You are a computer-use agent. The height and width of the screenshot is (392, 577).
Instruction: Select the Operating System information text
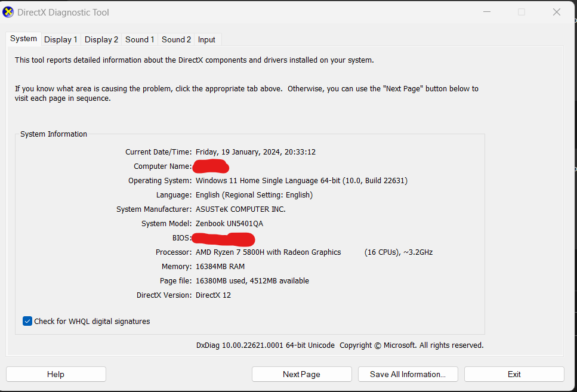pyautogui.click(x=301, y=180)
